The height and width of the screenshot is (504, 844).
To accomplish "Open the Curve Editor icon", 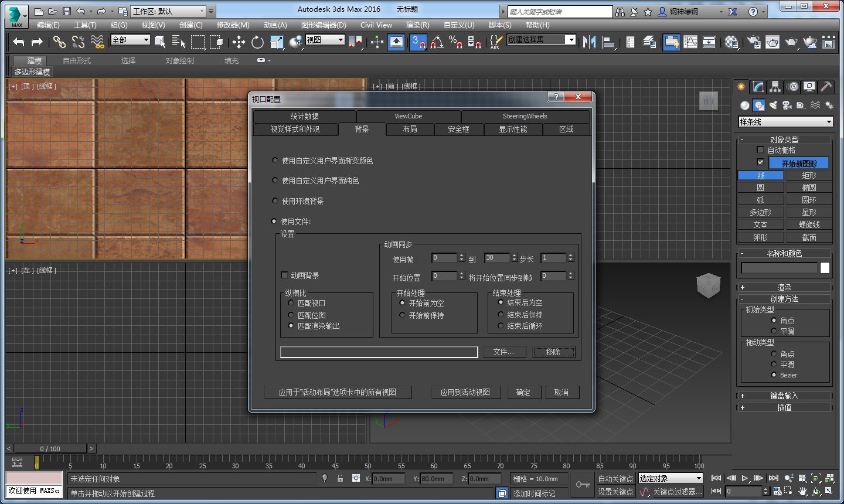I will 690,42.
